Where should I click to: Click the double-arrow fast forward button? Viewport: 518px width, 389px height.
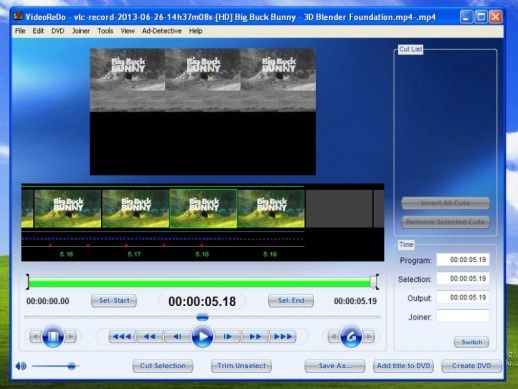[x=255, y=337]
